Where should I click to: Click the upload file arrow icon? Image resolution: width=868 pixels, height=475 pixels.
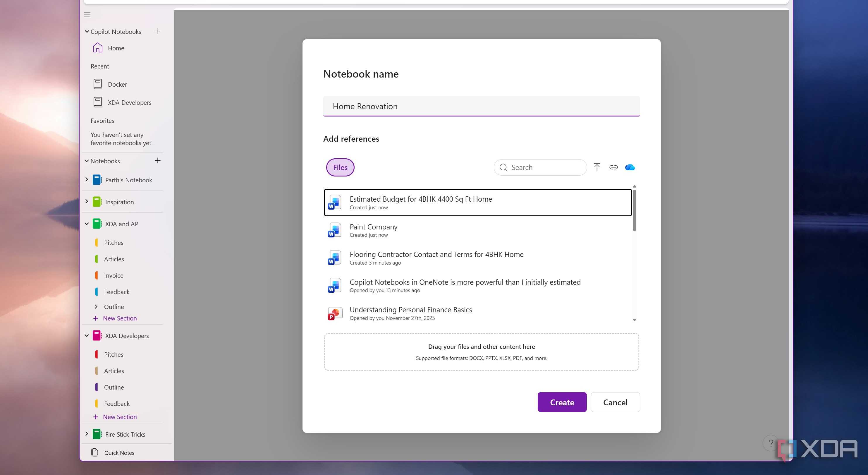(x=597, y=167)
